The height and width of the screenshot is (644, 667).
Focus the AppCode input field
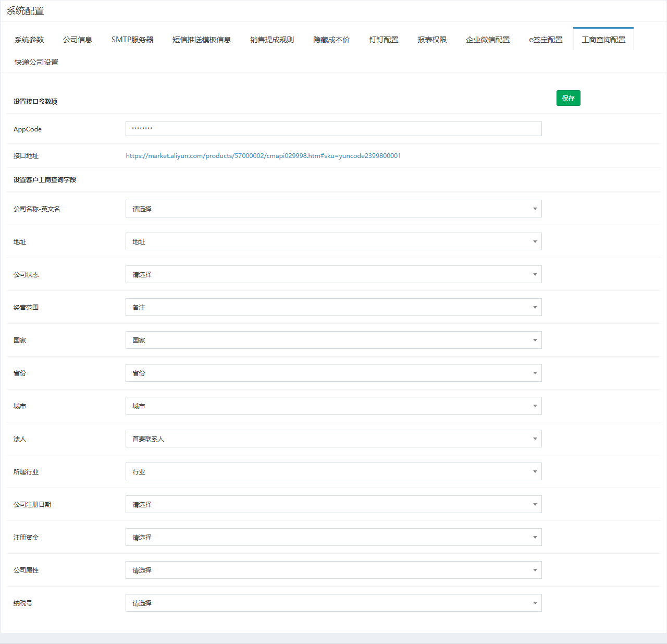[333, 129]
